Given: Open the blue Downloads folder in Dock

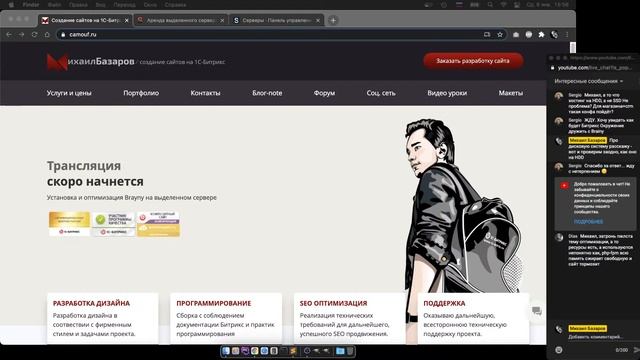Looking at the screenshot, I should (x=340, y=351).
